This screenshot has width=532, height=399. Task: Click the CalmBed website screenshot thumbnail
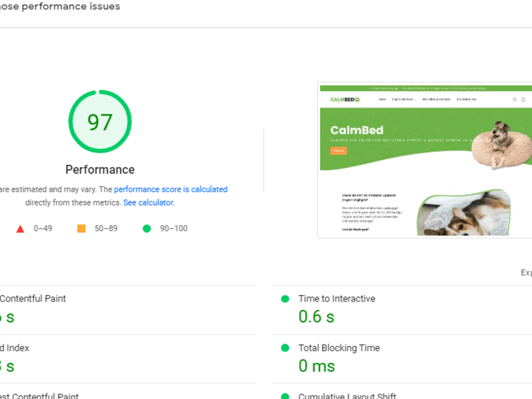pos(425,160)
